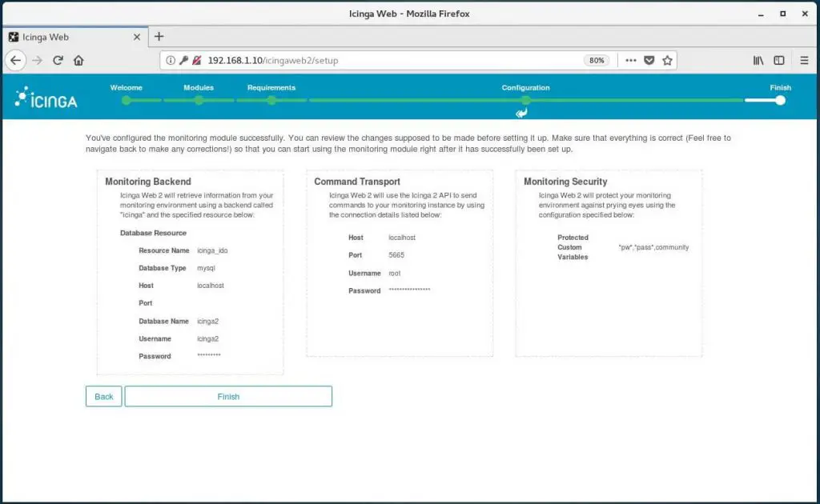
Task: Bookmark this page with the star
Action: pyautogui.click(x=667, y=61)
